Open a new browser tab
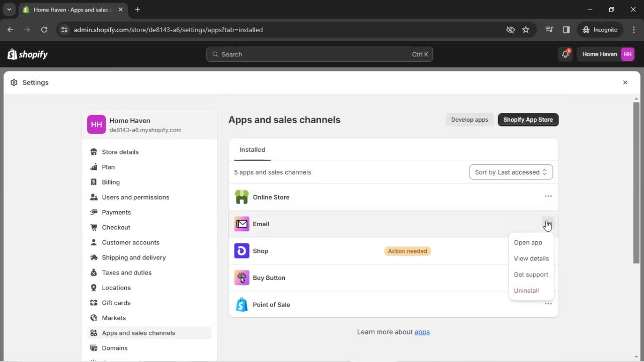 137,10
